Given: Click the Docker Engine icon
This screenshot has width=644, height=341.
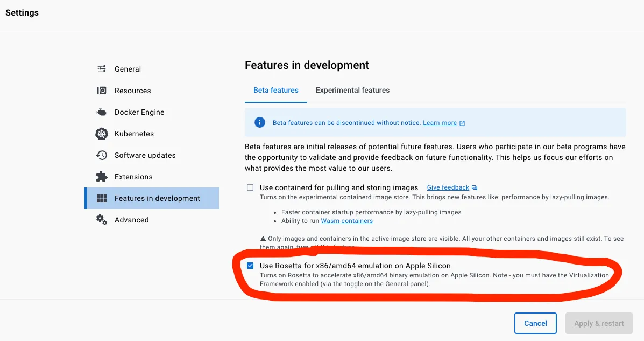Looking at the screenshot, I should pos(102,112).
